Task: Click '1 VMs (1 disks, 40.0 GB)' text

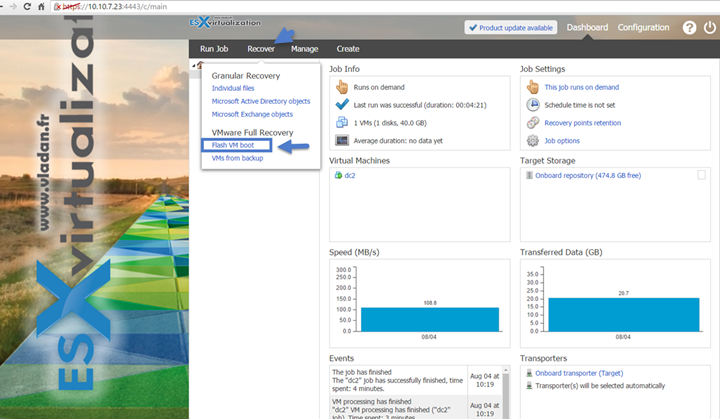Action: click(x=390, y=123)
